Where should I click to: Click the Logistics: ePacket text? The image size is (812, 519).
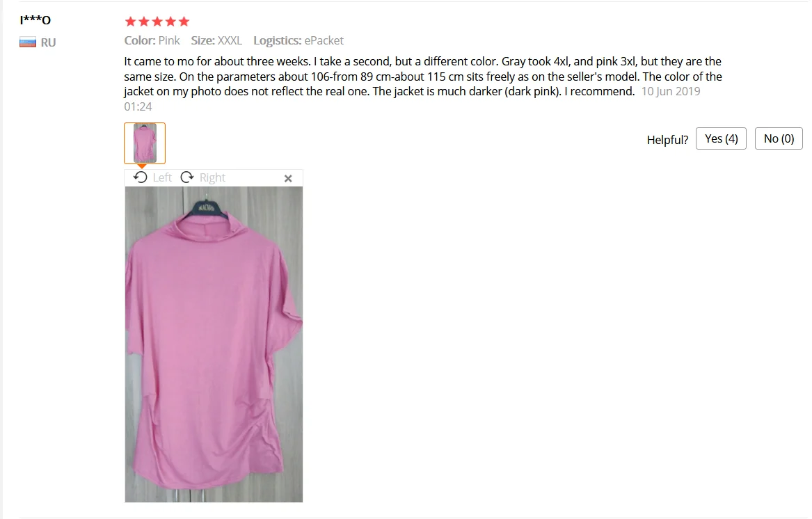298,40
